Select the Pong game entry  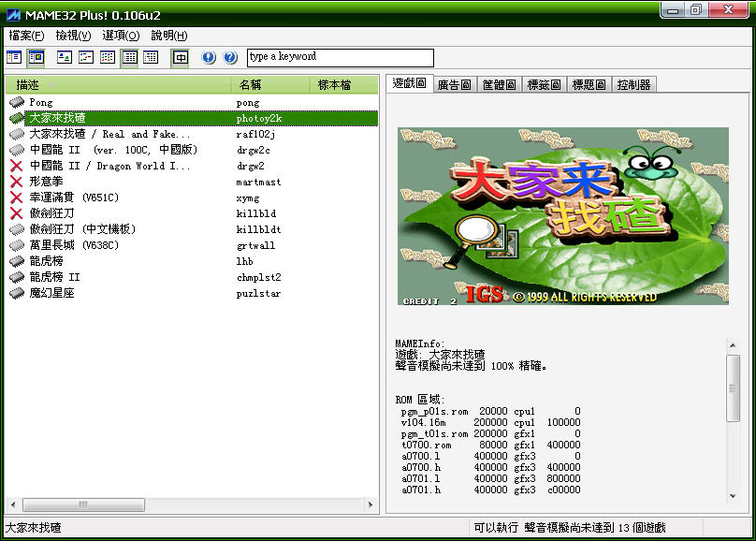[x=41, y=102]
